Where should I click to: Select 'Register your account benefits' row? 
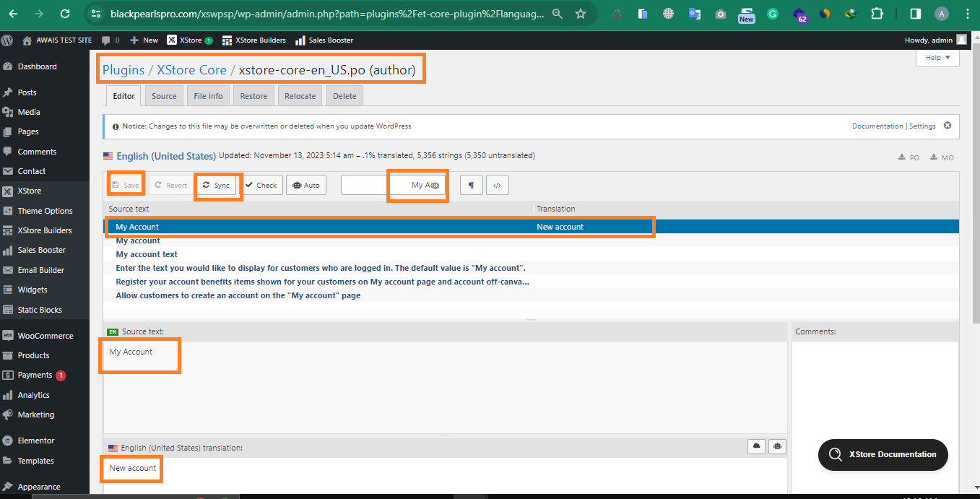531,282
